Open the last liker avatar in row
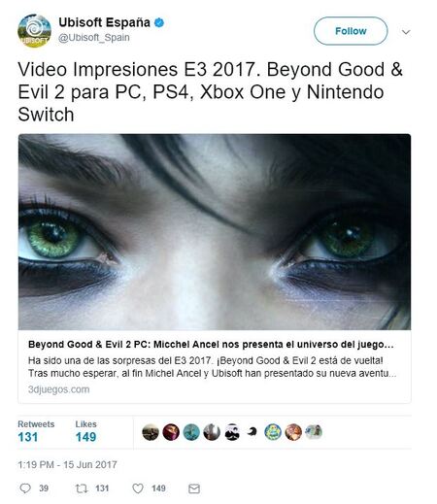Viewport: 437px width, 504px height. click(314, 432)
